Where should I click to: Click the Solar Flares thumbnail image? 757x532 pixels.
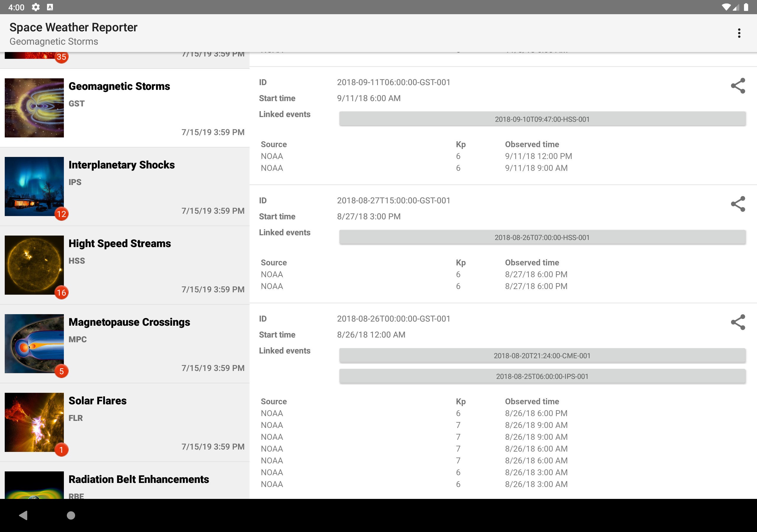pyautogui.click(x=34, y=422)
